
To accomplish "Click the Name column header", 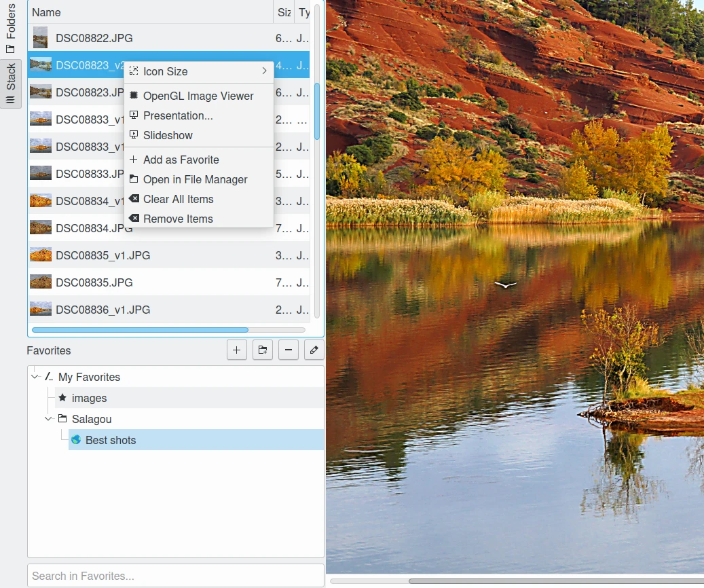I will (x=149, y=12).
